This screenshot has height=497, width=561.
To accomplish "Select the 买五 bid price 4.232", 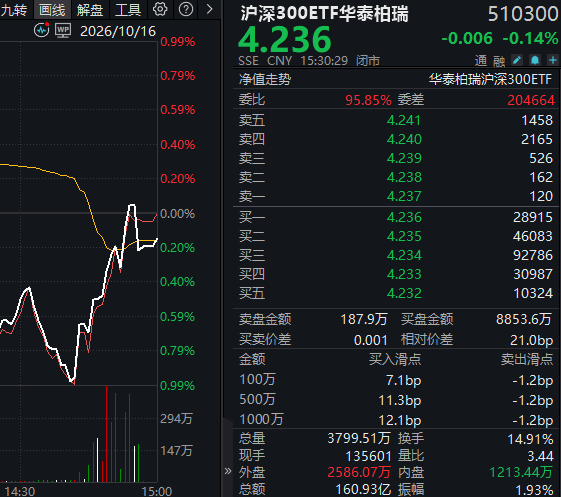I will pyautogui.click(x=404, y=293).
